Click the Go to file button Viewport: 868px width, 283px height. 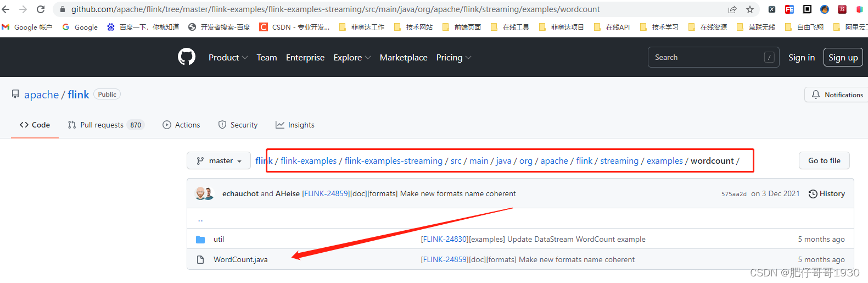click(x=824, y=160)
